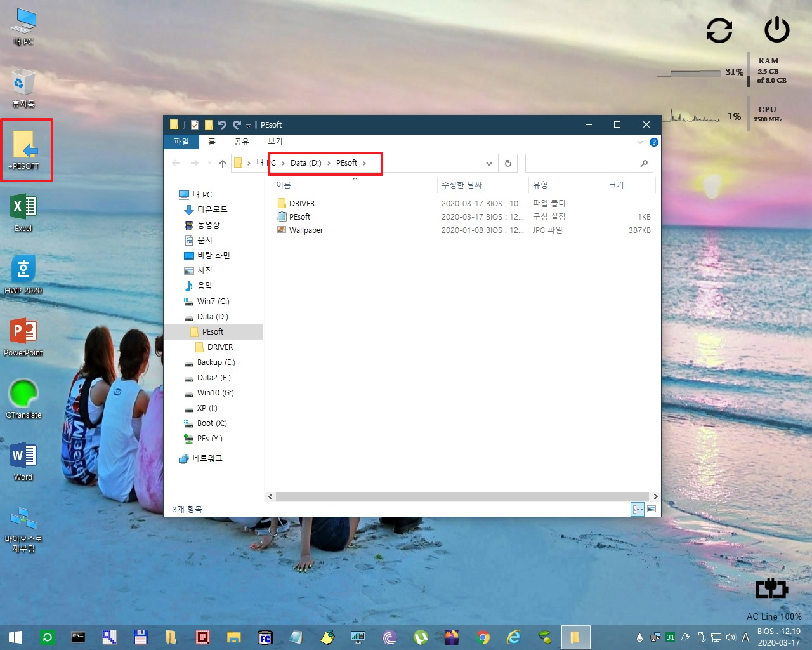The image size is (812, 650).
Task: Click the power shutdown icon on desktop
Action: [776, 30]
